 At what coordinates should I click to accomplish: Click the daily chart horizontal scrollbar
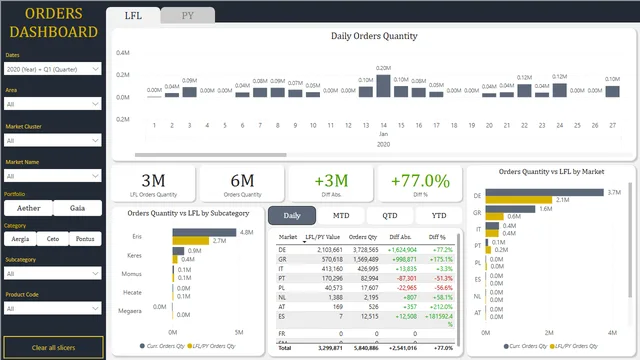(211, 155)
